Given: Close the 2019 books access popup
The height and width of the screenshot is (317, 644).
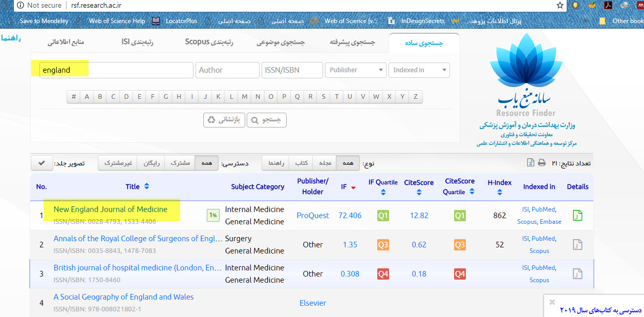Looking at the screenshot, I should (552, 302).
